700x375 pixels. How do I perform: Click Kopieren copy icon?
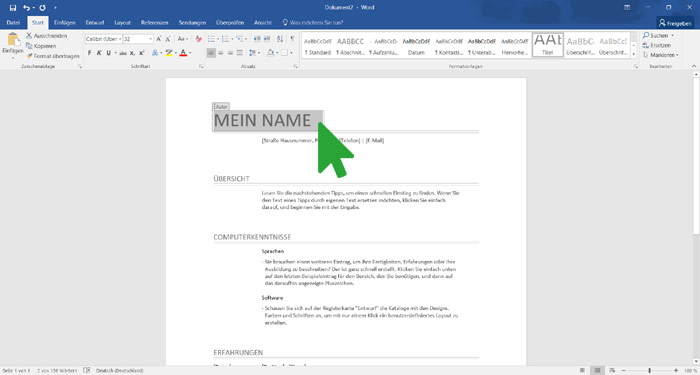[29, 46]
